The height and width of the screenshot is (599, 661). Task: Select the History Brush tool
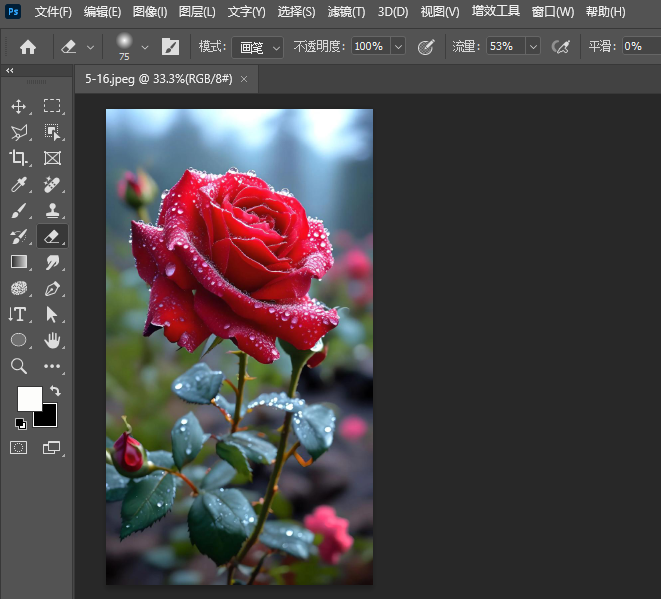point(19,236)
